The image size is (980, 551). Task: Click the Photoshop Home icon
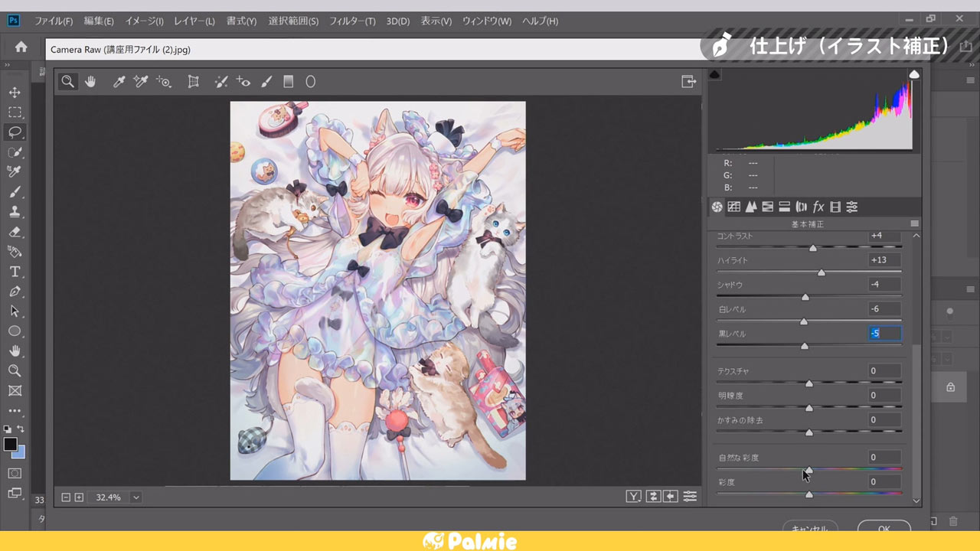tap(21, 47)
